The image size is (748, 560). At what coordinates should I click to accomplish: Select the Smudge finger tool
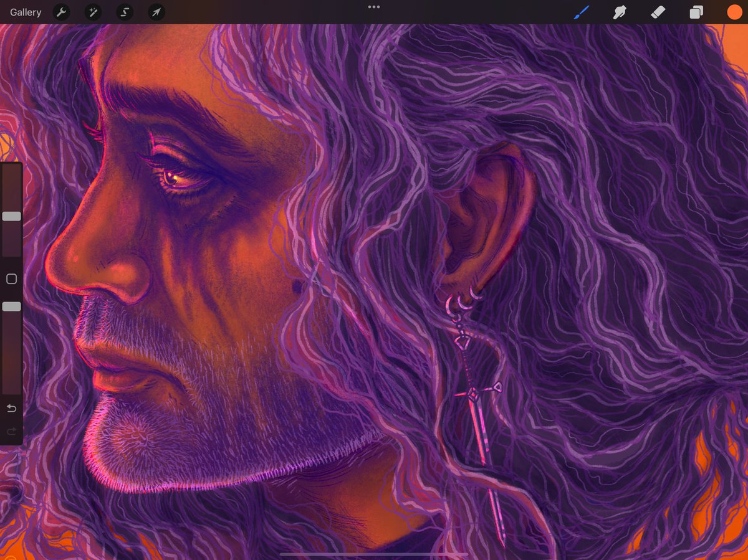click(620, 12)
